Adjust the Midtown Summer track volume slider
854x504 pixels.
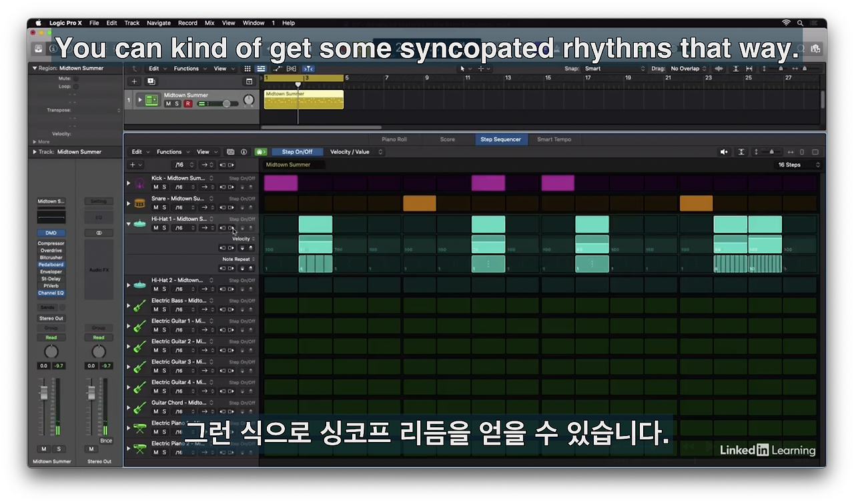tap(218, 104)
